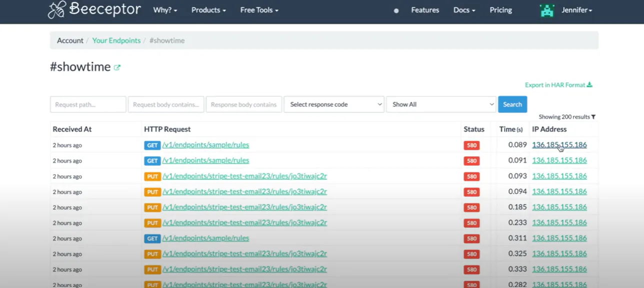Open the PUT request with time 0.093
The width and height of the screenshot is (644, 288).
coord(244,176)
